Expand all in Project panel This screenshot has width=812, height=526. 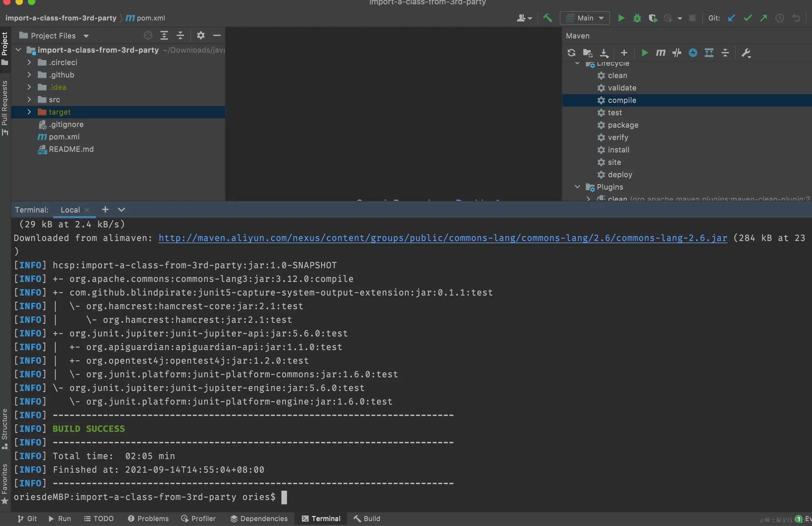pos(164,36)
